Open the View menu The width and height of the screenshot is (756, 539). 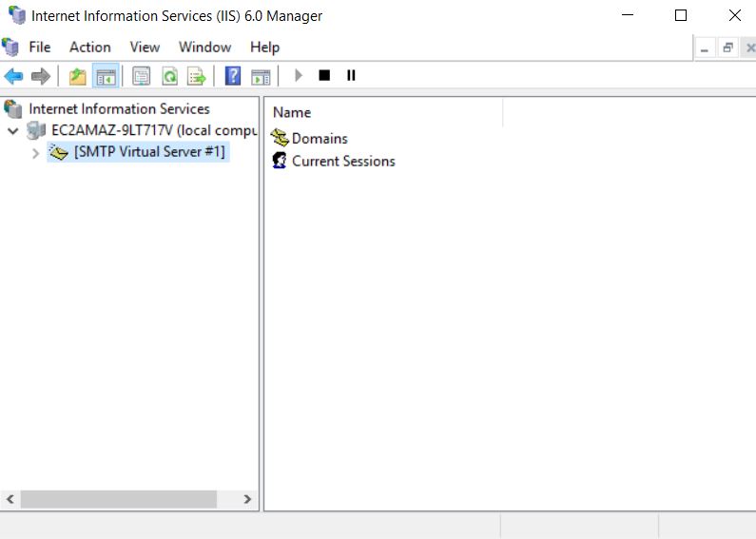[x=145, y=47]
